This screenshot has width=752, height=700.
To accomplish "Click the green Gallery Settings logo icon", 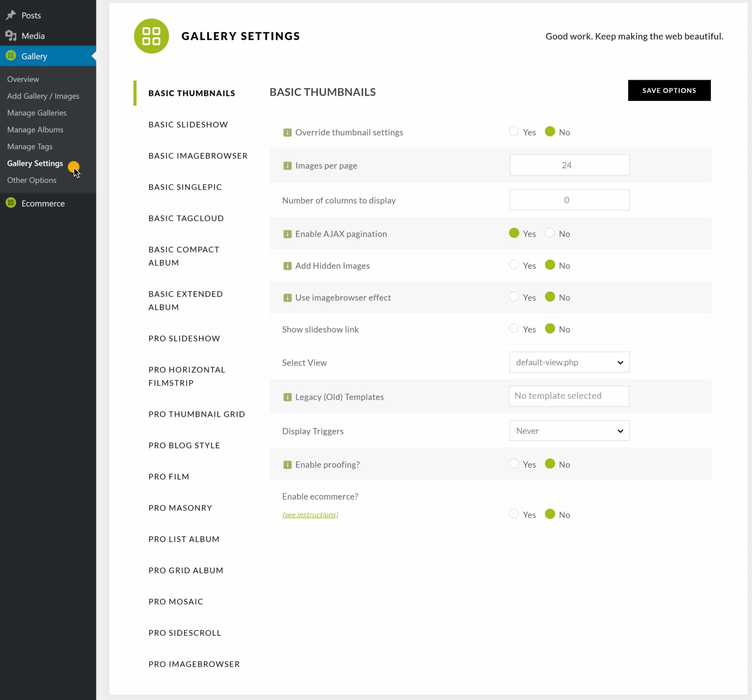I will pos(151,36).
